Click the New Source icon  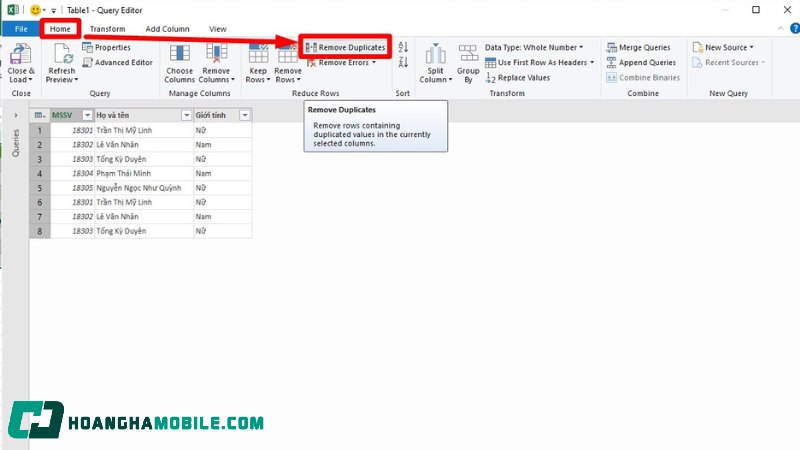(697, 47)
